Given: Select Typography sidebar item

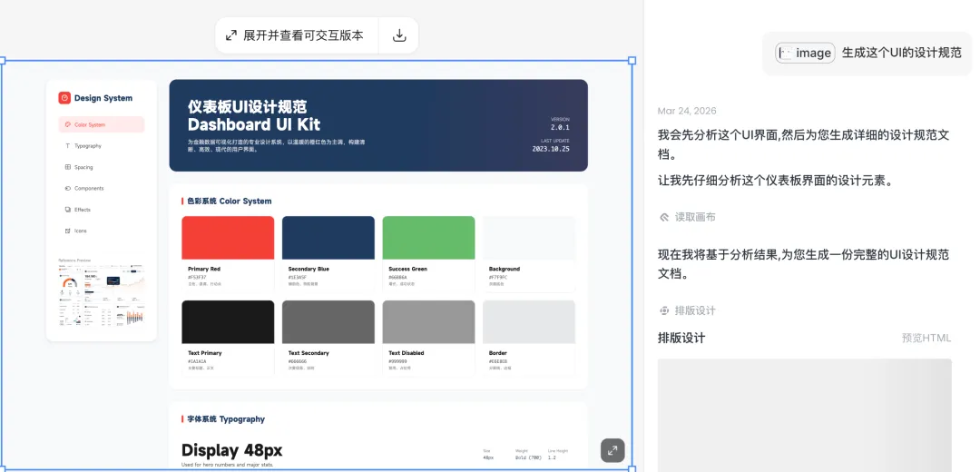Looking at the screenshot, I should 102,145.
